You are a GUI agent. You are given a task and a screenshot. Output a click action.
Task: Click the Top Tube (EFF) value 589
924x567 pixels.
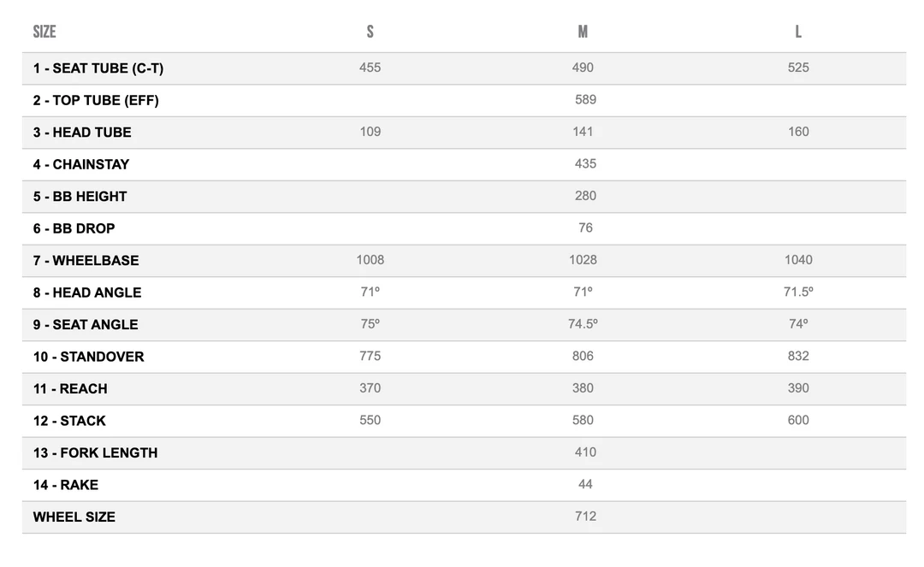click(585, 100)
